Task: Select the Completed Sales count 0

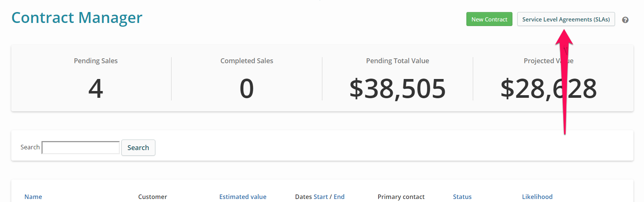Action: pyautogui.click(x=247, y=89)
